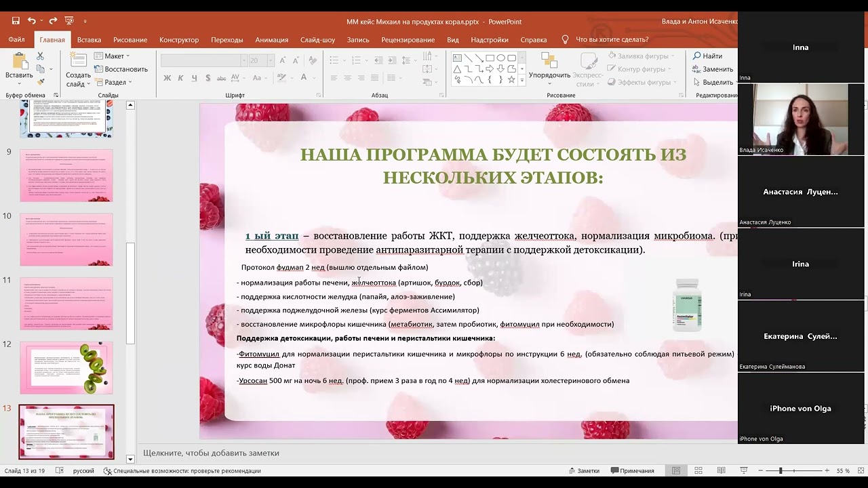Cut selection with the scissors icon
The height and width of the screenshot is (488, 868).
point(40,56)
